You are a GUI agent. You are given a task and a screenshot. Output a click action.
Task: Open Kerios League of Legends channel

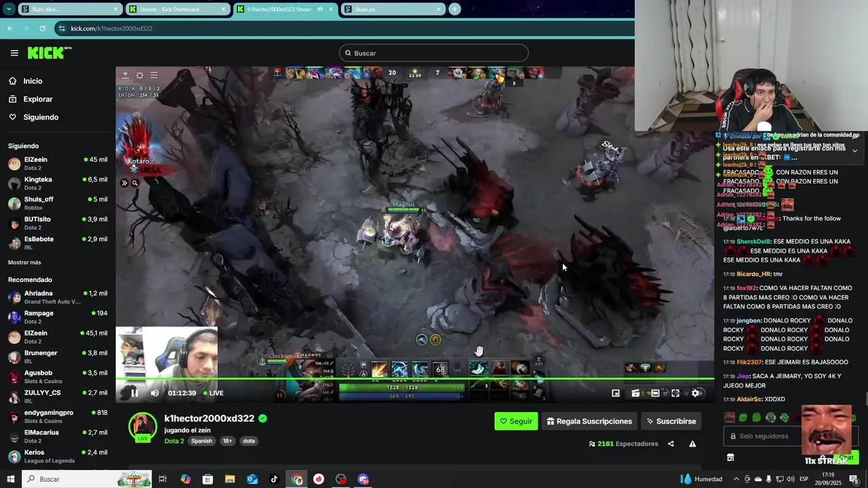[x=58, y=456]
